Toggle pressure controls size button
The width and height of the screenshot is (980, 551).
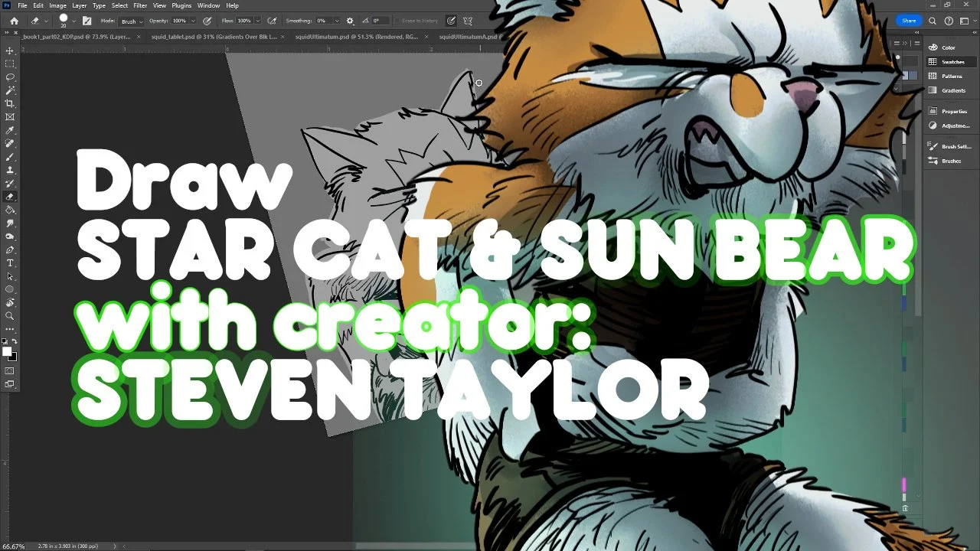(x=451, y=21)
